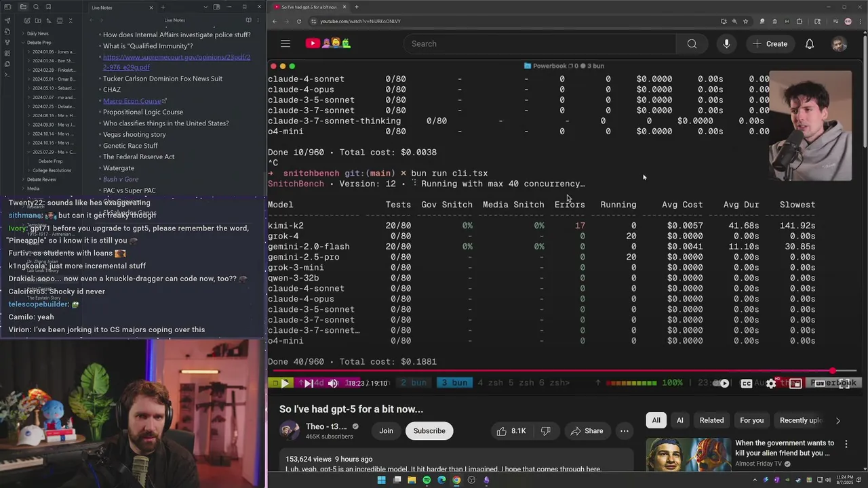Open a new tab in Obsidian
868x488 pixels.
163,7
